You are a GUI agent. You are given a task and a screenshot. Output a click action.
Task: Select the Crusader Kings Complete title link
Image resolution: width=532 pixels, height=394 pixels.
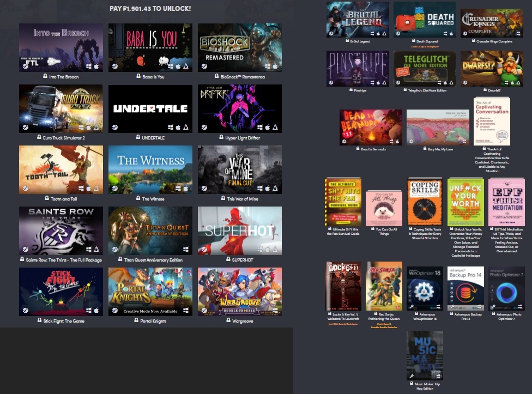[x=494, y=41]
